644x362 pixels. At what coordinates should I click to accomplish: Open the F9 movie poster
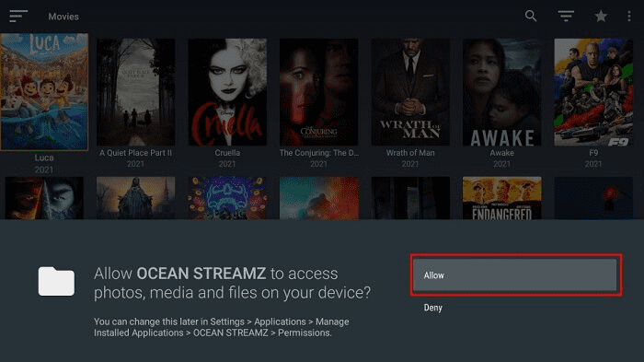pos(593,92)
